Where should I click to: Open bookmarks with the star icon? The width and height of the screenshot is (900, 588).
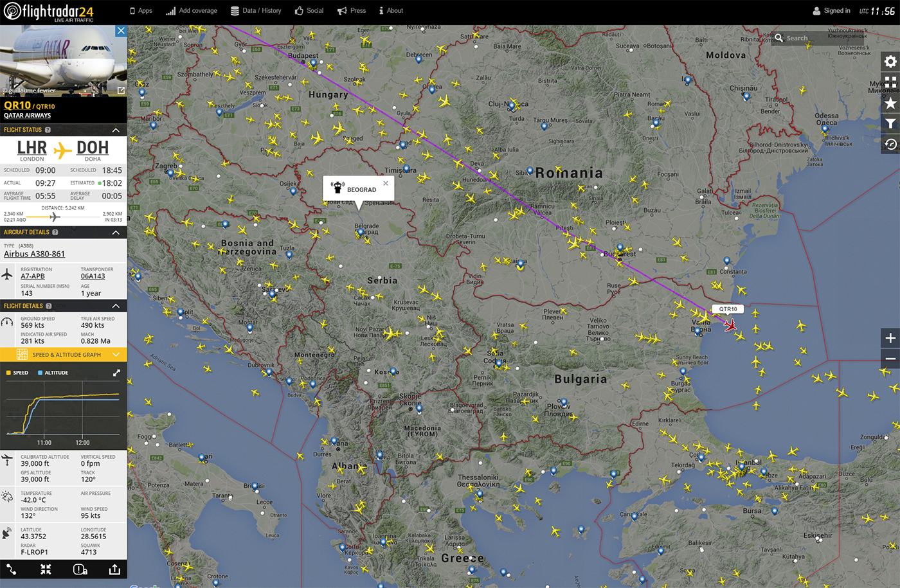click(890, 103)
